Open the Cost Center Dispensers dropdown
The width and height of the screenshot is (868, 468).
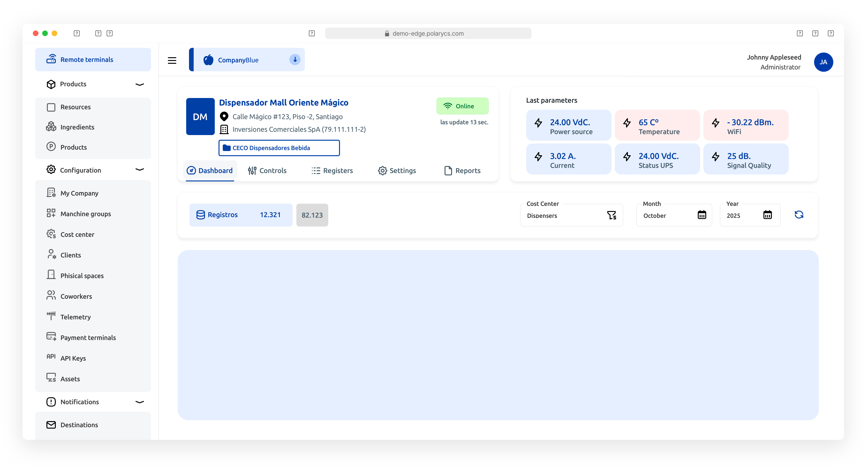(x=571, y=215)
